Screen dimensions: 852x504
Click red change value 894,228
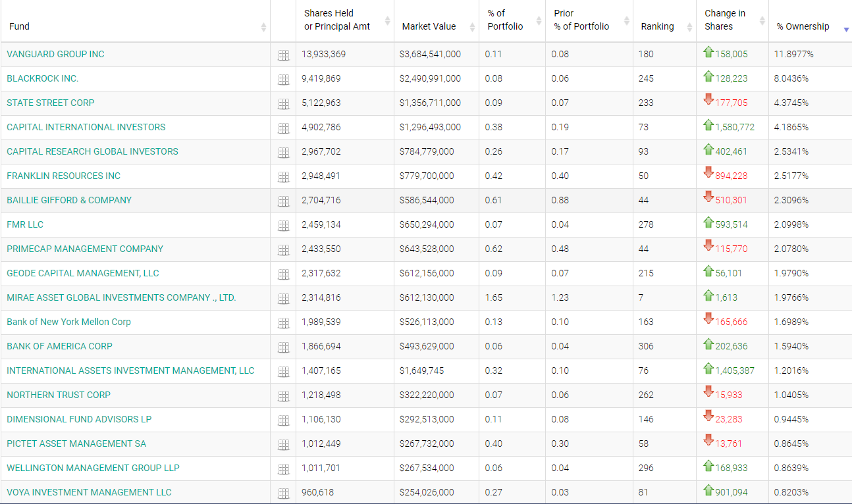[x=732, y=176]
